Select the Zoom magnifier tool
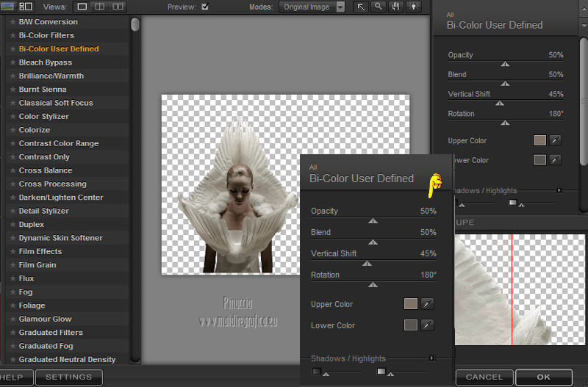Screen dimensions: 588x387 (x=379, y=7)
